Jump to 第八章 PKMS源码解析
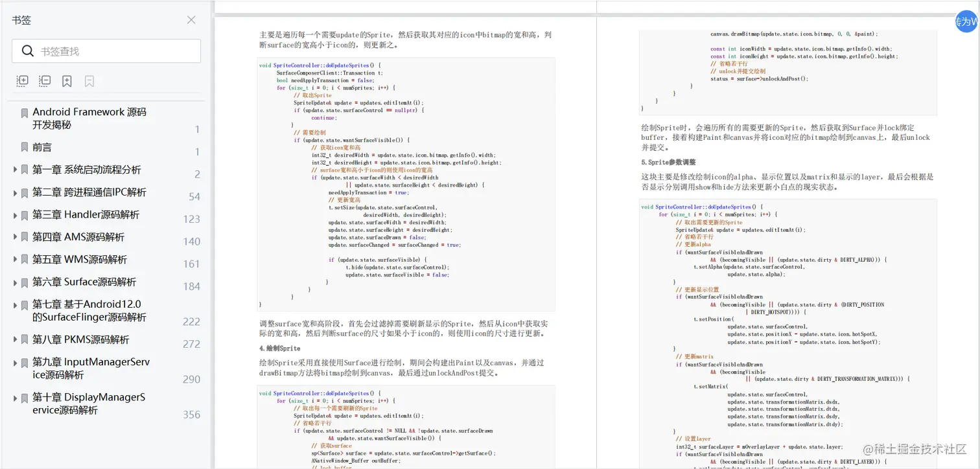 point(84,339)
